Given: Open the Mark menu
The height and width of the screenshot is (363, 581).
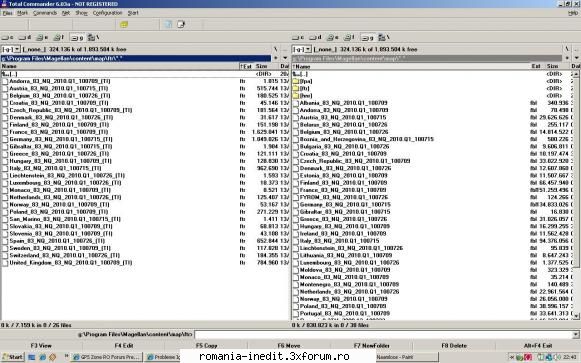Looking at the screenshot, I should [x=22, y=13].
